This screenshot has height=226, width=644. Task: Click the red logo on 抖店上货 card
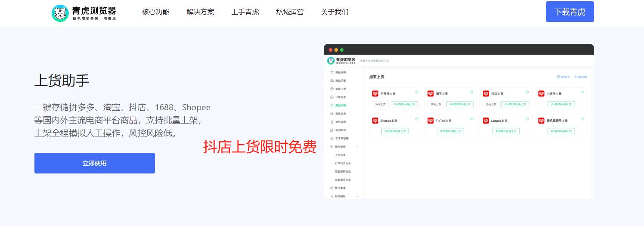click(486, 93)
